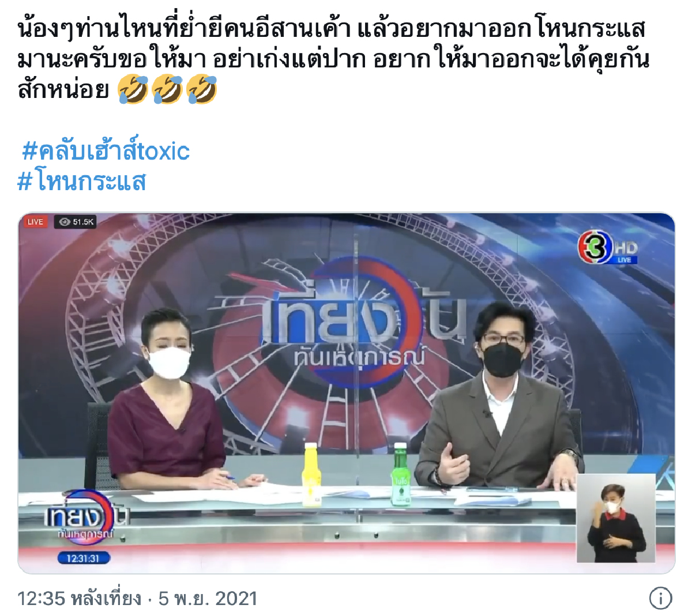
Task: Click the first laughing emoji
Action: pos(132,90)
